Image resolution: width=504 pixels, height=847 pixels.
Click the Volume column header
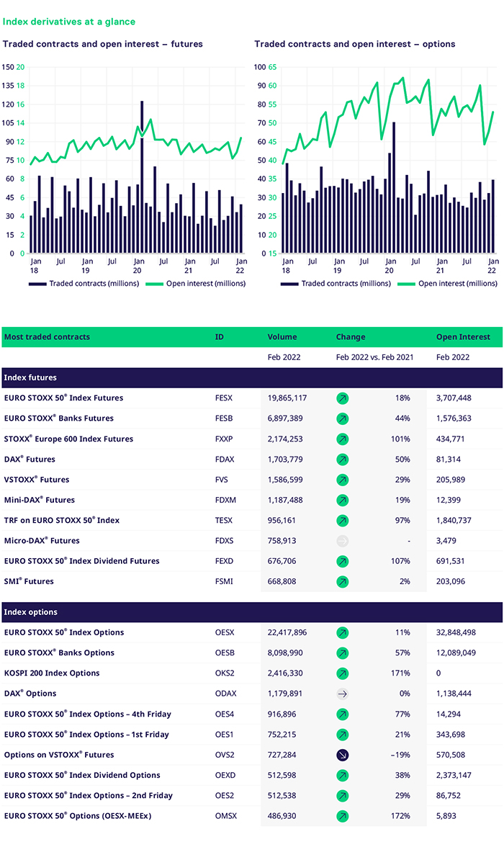coord(282,337)
